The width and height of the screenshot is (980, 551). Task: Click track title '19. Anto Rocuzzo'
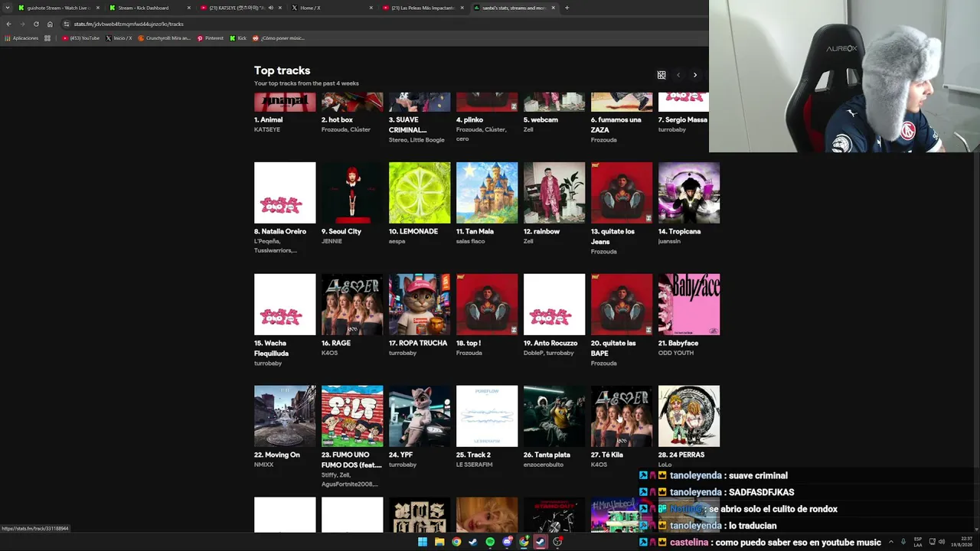(x=550, y=344)
